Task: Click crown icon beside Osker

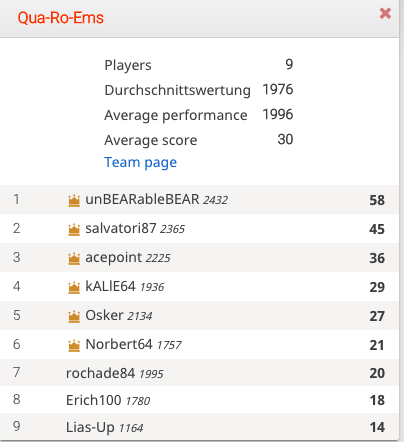Action: point(74,317)
